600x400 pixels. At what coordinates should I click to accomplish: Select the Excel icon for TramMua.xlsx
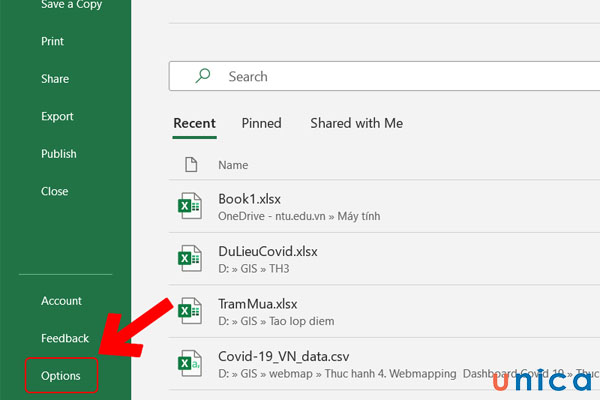coord(189,311)
